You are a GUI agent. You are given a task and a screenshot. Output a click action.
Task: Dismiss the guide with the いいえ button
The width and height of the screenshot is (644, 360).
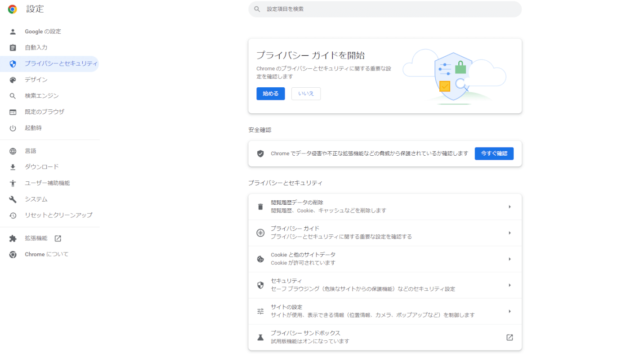[306, 94]
